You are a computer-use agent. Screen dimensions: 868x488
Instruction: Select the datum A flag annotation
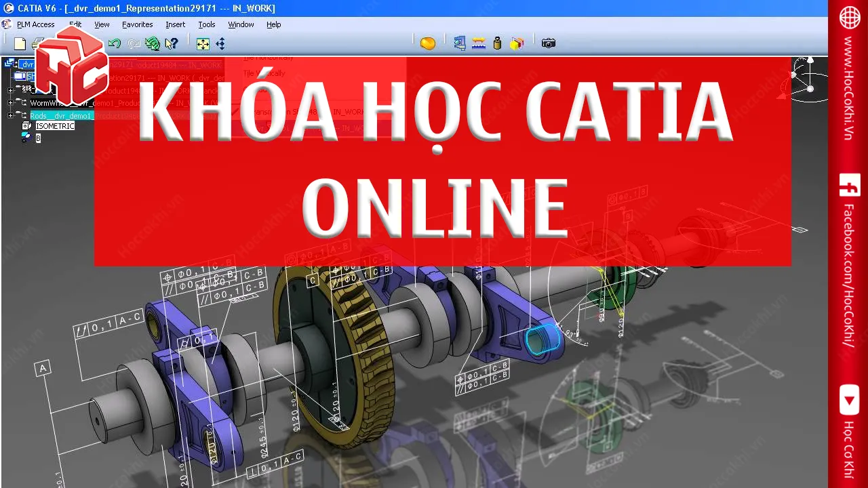(x=43, y=369)
